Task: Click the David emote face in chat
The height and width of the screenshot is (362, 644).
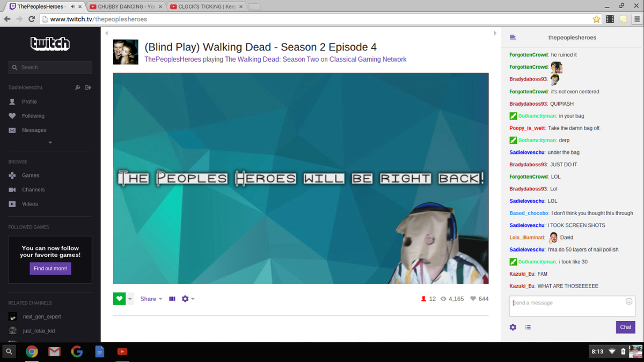Action: (553, 237)
